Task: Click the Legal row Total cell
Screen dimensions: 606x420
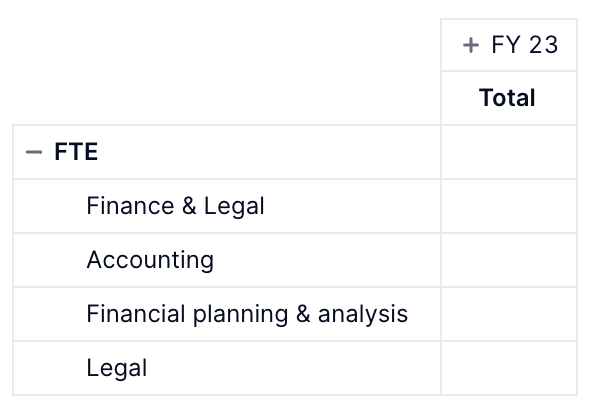Action: click(x=509, y=368)
